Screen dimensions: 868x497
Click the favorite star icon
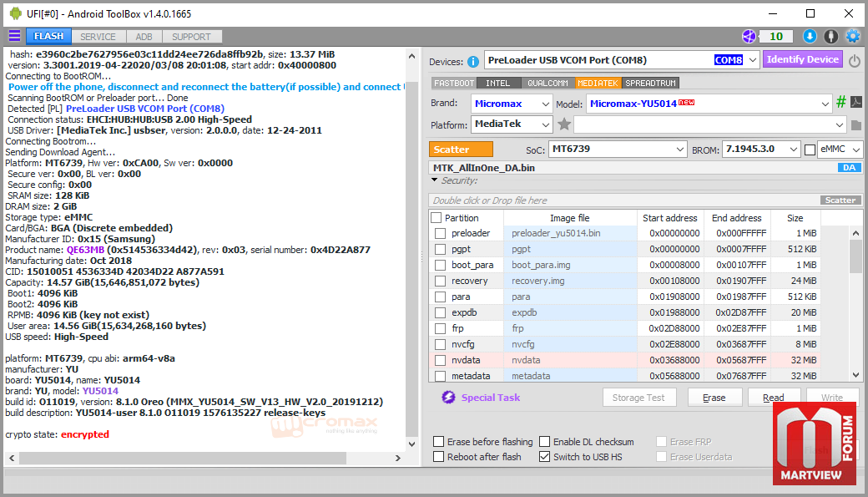click(x=564, y=124)
